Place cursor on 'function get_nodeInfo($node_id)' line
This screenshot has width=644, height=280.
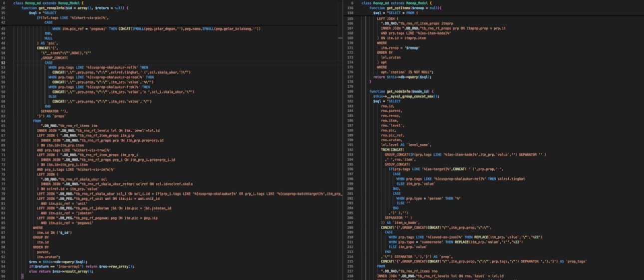(x=402, y=91)
